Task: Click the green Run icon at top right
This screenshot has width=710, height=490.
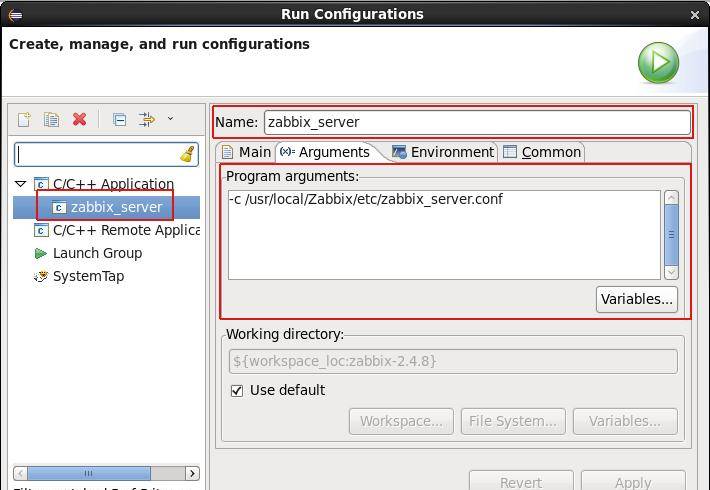Action: 658,62
